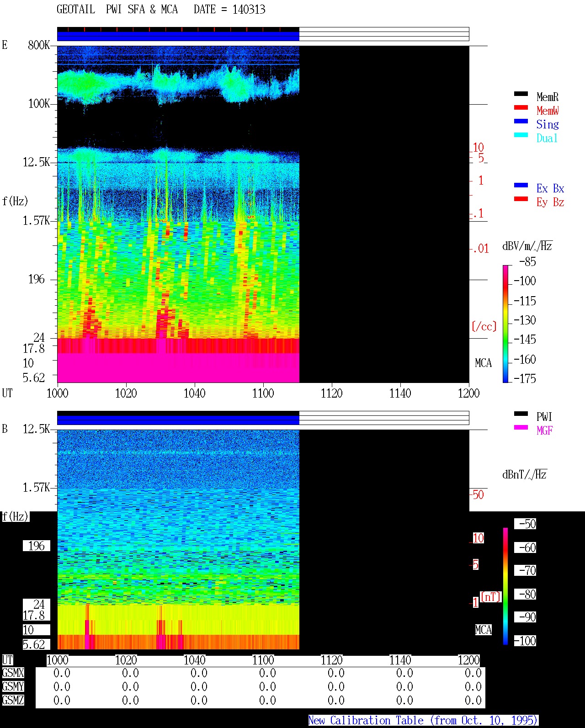Image resolution: width=585 pixels, height=728 pixels.
Task: Click the 'GSMX' row label
Action: tap(13, 673)
